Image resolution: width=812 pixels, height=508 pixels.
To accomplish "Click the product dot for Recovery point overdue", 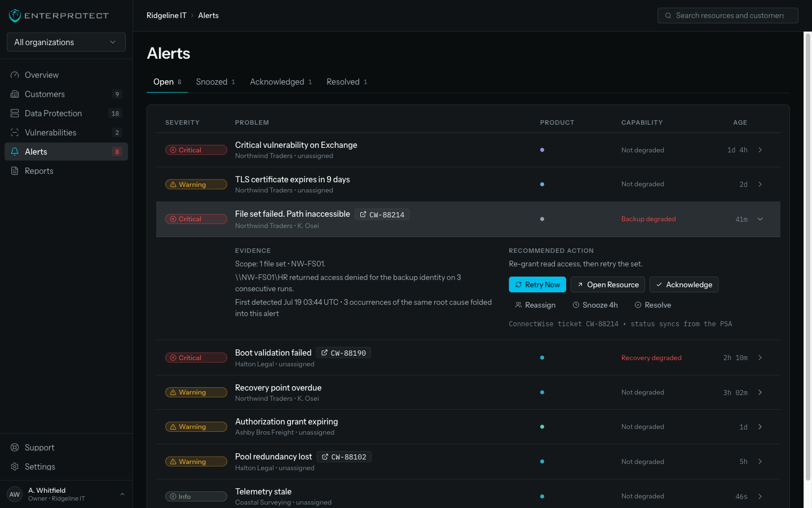I will [542, 392].
